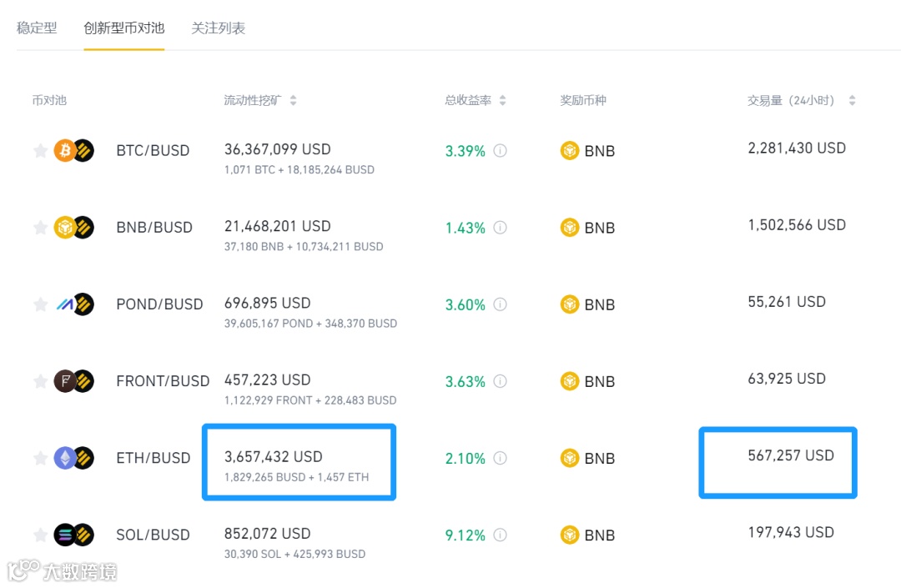This screenshot has height=588, width=901.
Task: Sort by 总收益率 column arrows
Action: 503,100
